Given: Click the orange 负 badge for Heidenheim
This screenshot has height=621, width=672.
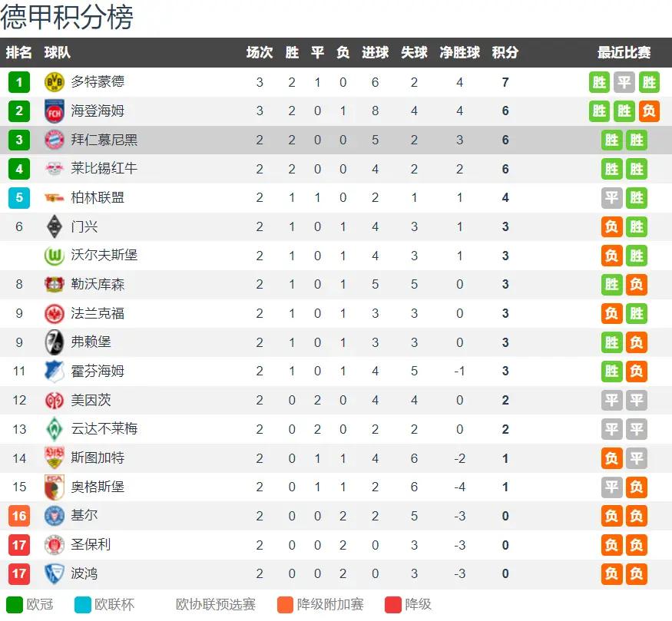Looking at the screenshot, I should coord(649,111).
